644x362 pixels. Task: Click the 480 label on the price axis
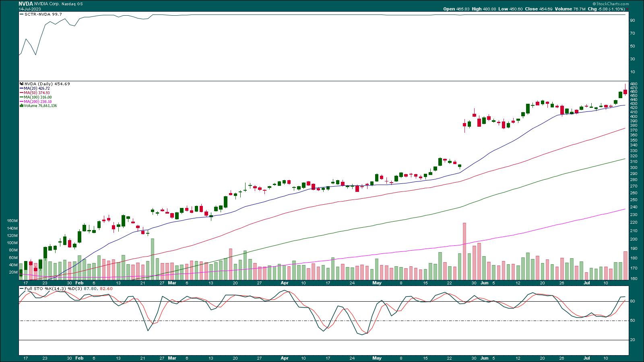click(x=634, y=84)
